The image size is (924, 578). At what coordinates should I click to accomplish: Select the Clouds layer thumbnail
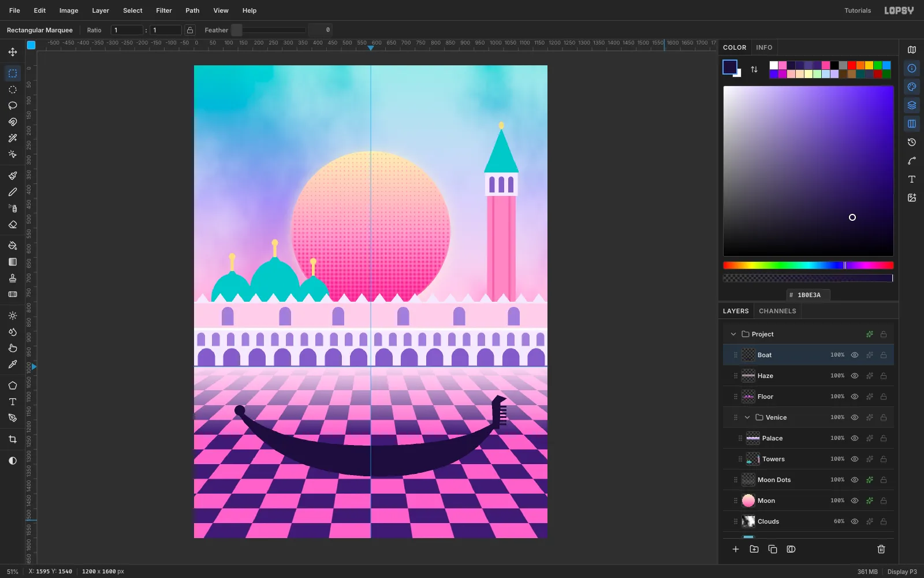point(748,521)
